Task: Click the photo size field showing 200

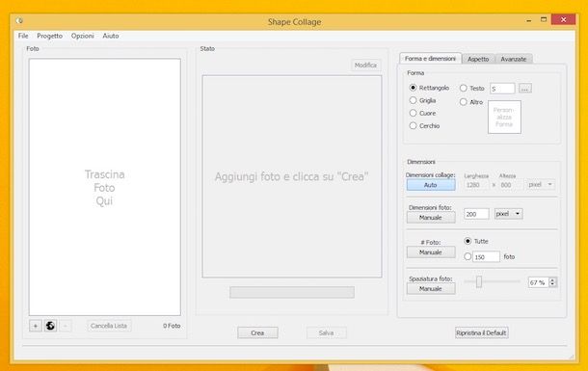Action: click(x=476, y=214)
